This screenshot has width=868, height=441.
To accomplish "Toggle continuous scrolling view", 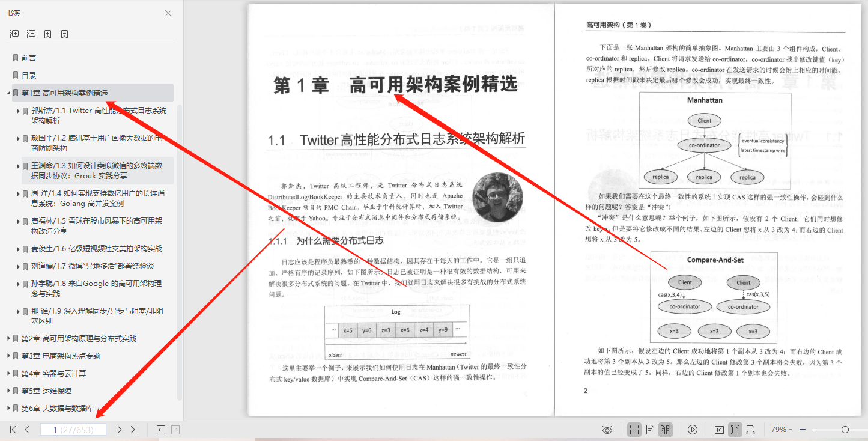I will [x=634, y=430].
